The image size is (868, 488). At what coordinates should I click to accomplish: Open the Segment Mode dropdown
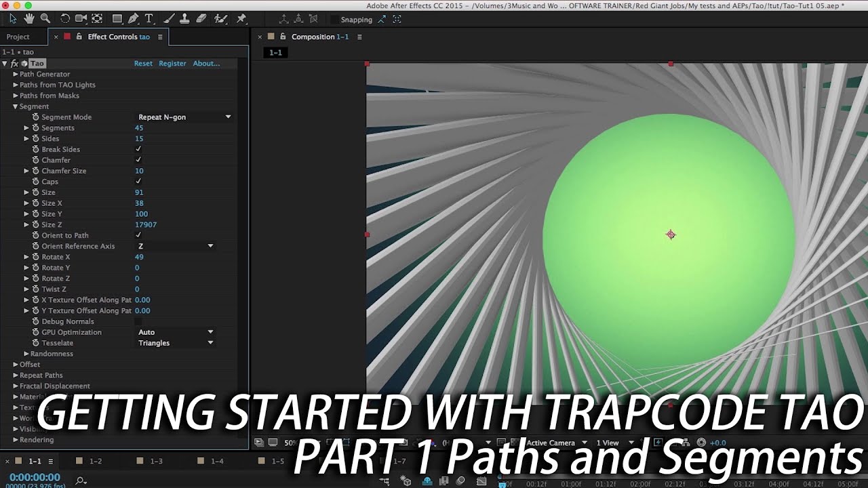tap(184, 117)
